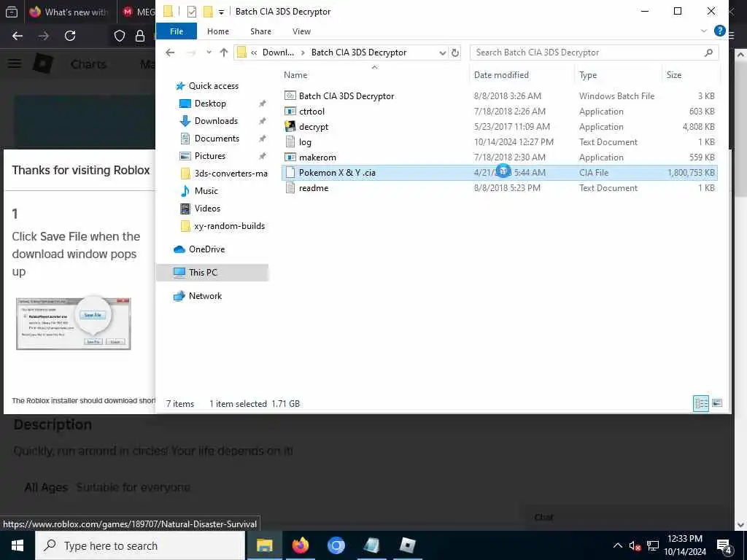Click Firefox site lock icon

coord(139,36)
